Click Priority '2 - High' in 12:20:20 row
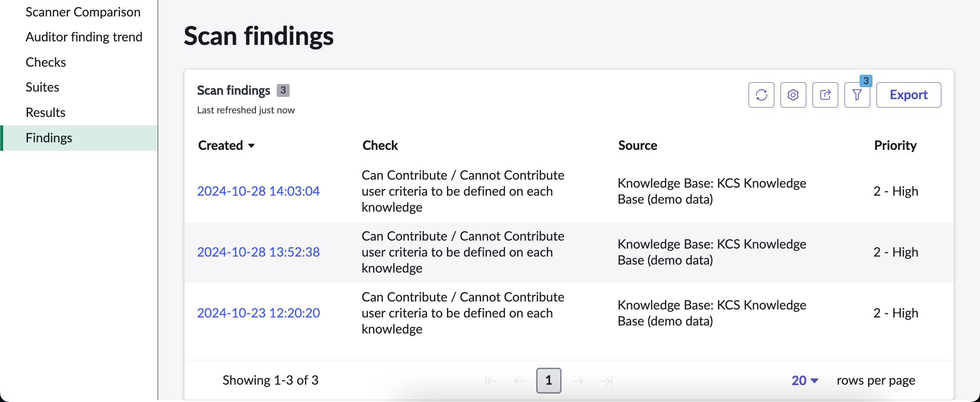Screen dimensions: 980x402 [896, 313]
